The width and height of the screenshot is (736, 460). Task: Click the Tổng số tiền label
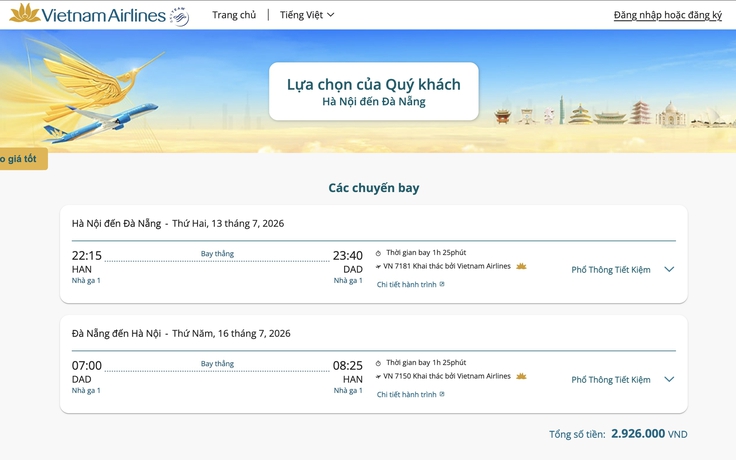(x=577, y=434)
